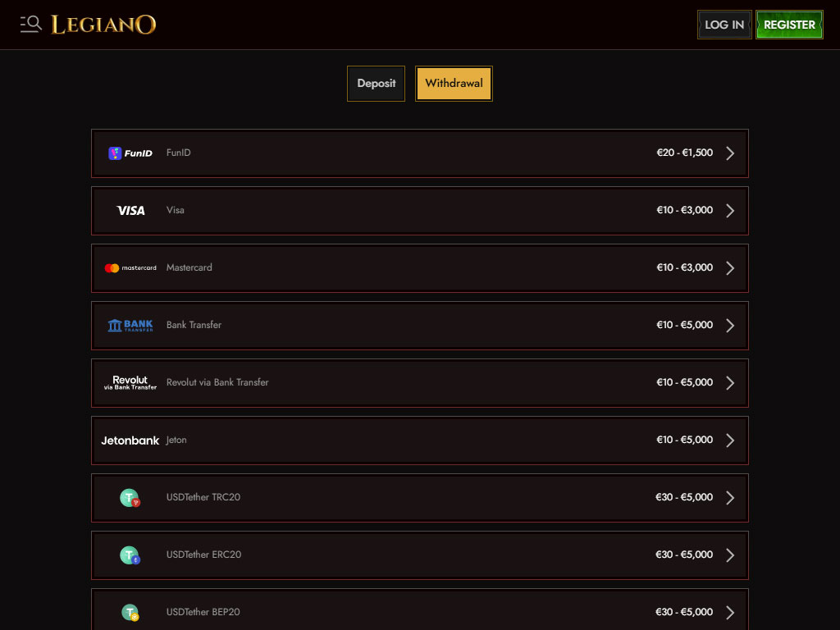Image resolution: width=840 pixels, height=630 pixels.
Task: Click the USDTether ERC20 coin icon
Action: pos(130,555)
